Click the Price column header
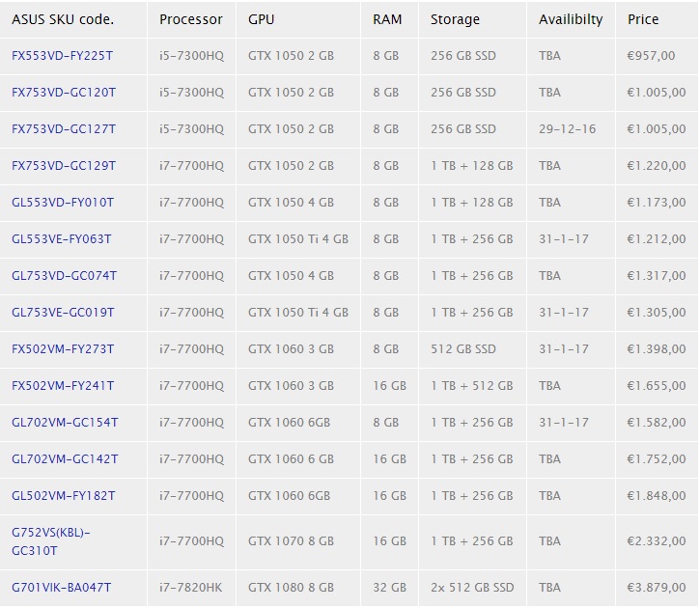 click(x=643, y=19)
